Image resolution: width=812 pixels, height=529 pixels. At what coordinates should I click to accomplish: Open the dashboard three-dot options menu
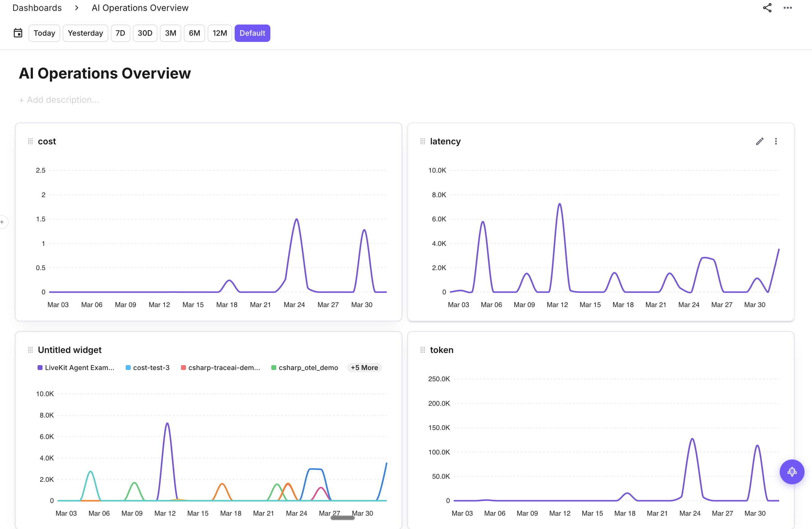(x=787, y=8)
